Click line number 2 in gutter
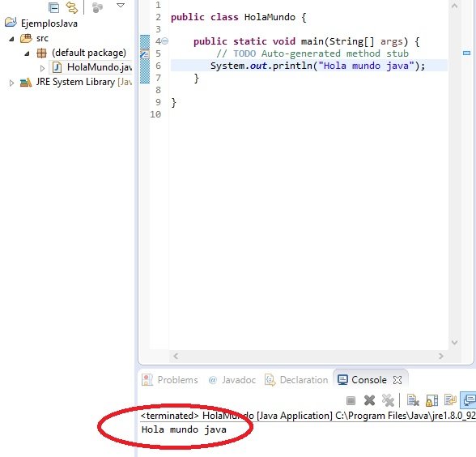This screenshot has width=476, height=457. click(158, 17)
